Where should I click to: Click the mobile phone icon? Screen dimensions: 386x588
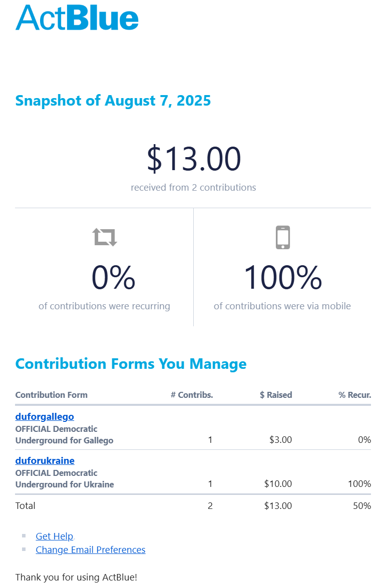click(x=283, y=237)
